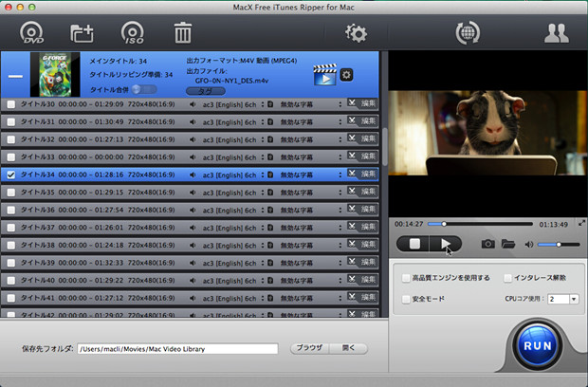Check for updates with globe icon
Image resolution: width=588 pixels, height=387 pixels.
468,33
